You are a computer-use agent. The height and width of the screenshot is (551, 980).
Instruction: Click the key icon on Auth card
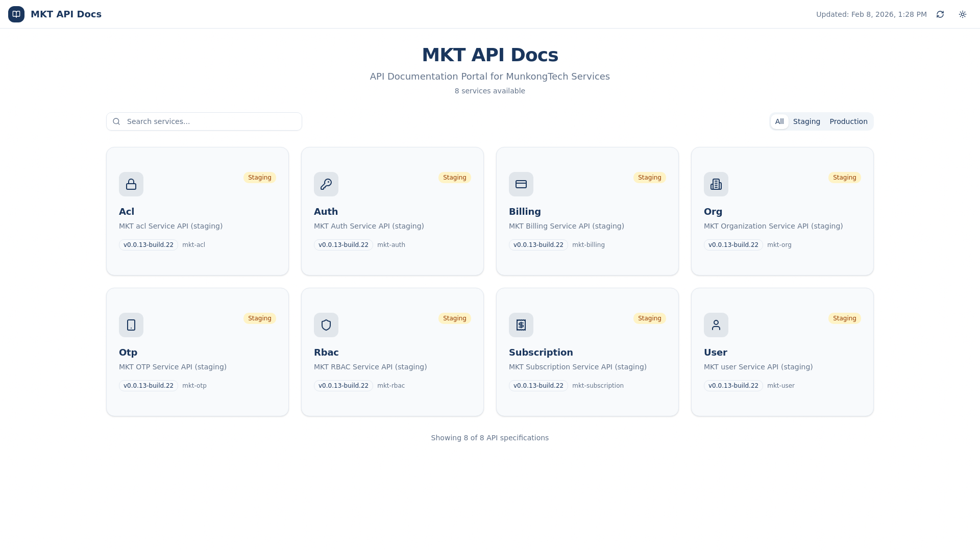pos(326,184)
